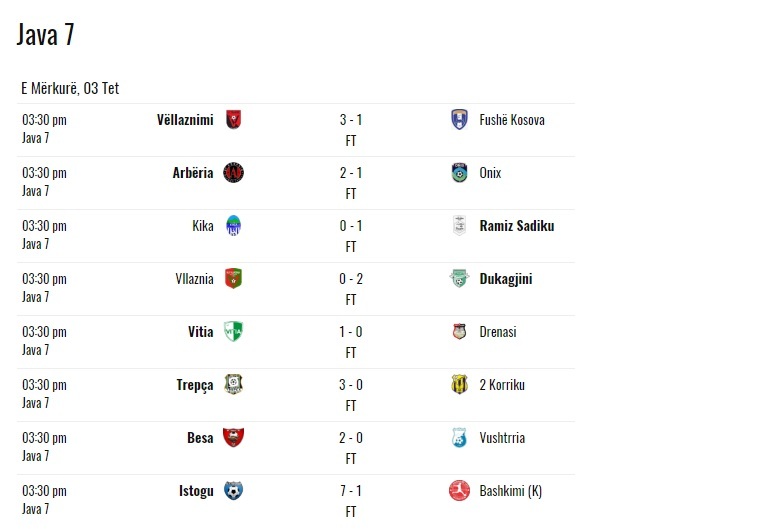Click the Onix team crest
This screenshot has width=764, height=529.
(459, 172)
